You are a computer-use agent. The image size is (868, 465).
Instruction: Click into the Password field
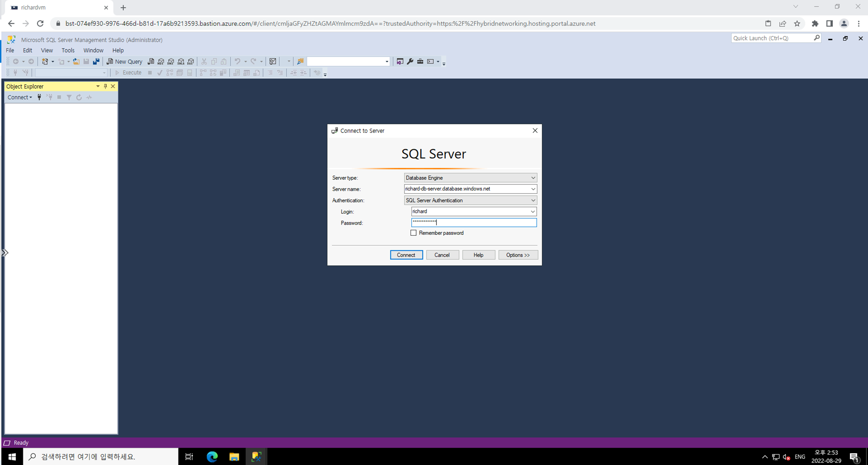click(473, 222)
